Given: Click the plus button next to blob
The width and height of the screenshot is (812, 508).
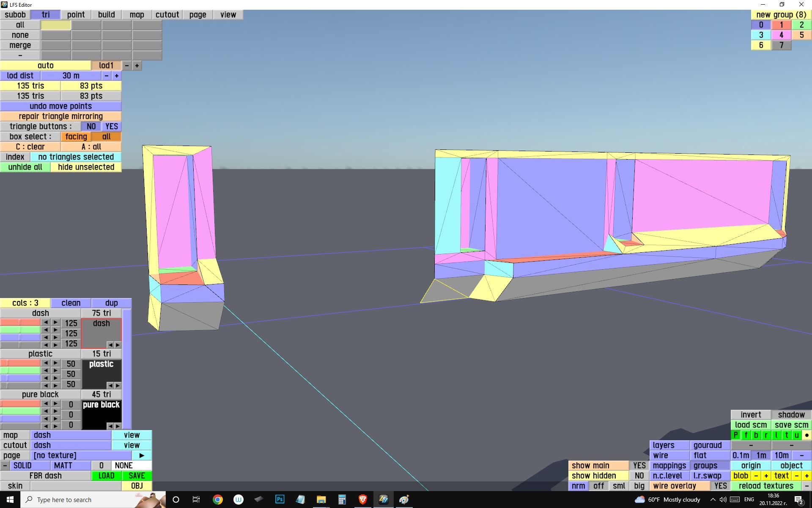Looking at the screenshot, I should (766, 476).
